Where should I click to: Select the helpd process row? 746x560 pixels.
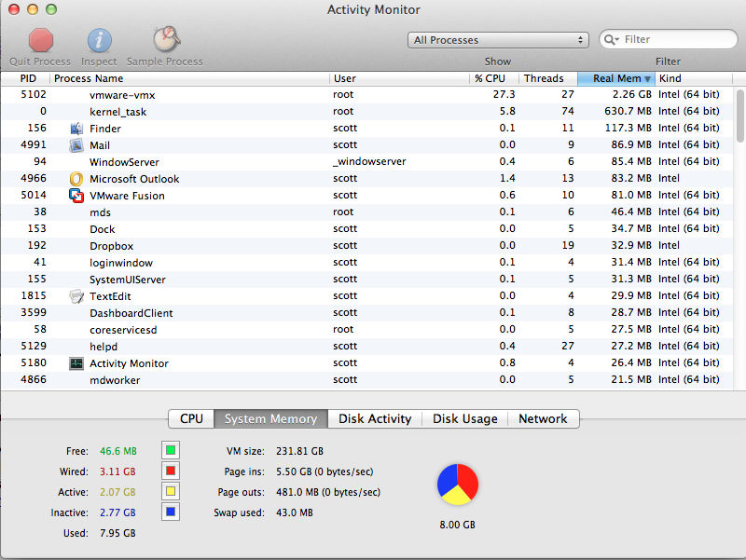[x=366, y=346]
